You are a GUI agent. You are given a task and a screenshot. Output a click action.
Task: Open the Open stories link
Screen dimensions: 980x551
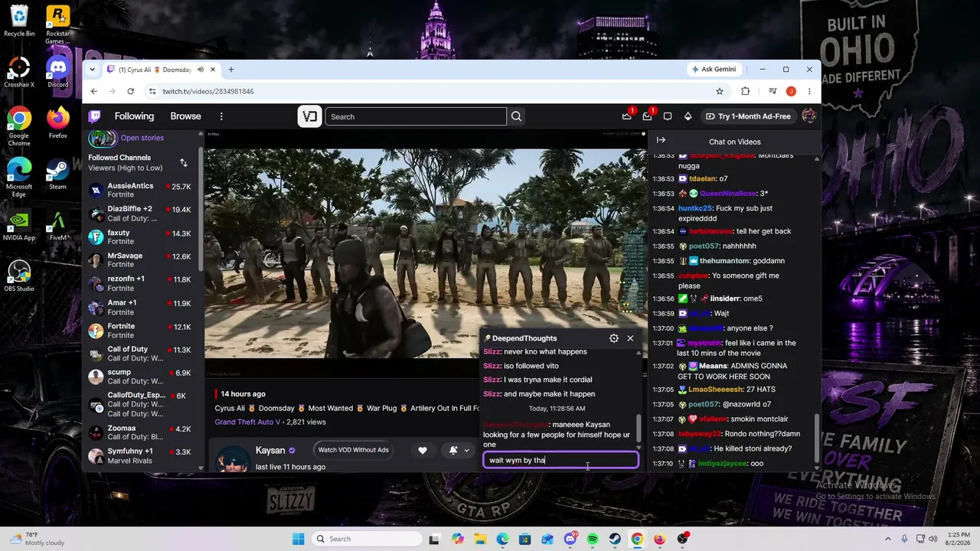pyautogui.click(x=142, y=138)
